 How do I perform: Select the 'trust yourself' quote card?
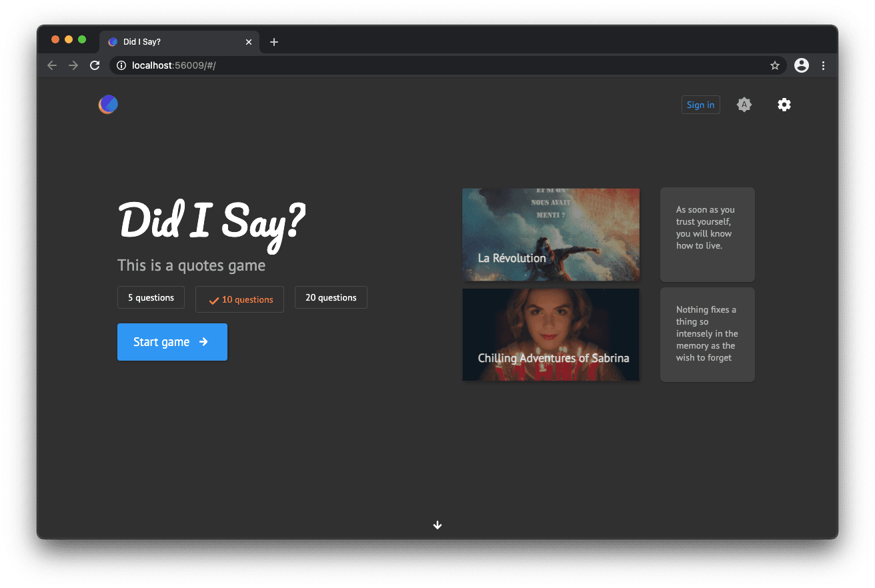(x=707, y=234)
